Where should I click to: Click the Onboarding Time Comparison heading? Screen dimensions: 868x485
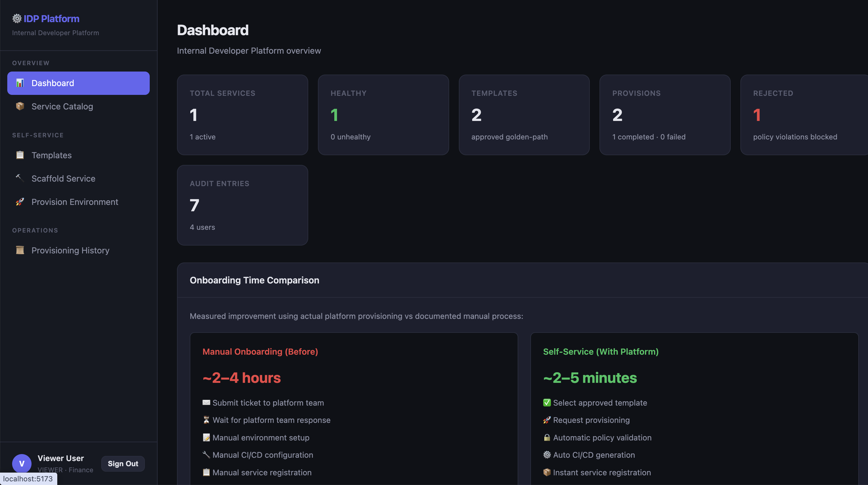(254, 280)
